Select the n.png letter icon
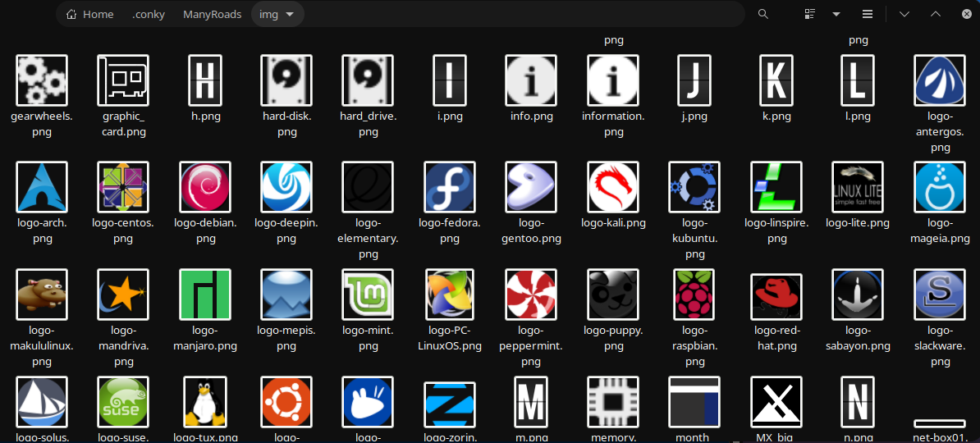 click(859, 401)
